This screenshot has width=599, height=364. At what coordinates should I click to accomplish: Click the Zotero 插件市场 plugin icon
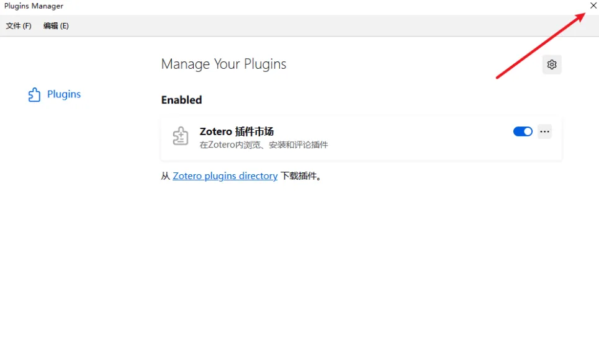181,136
